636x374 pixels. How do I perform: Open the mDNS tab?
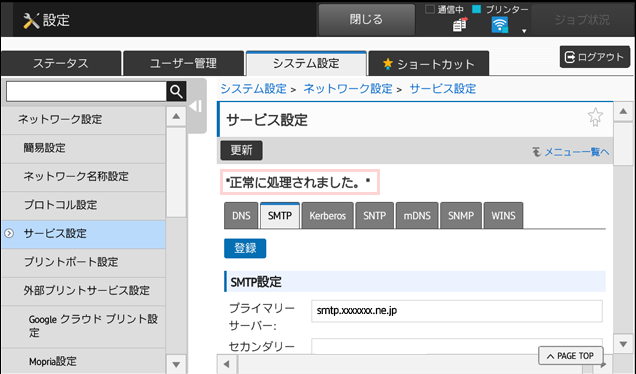click(417, 215)
